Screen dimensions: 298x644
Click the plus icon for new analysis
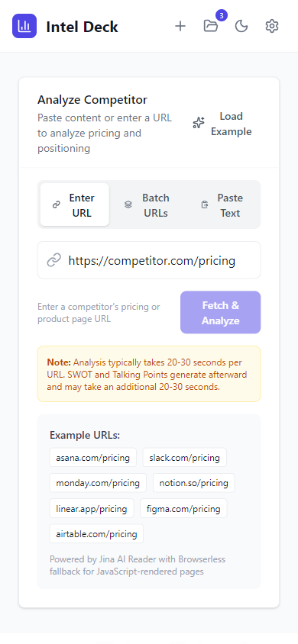click(180, 26)
